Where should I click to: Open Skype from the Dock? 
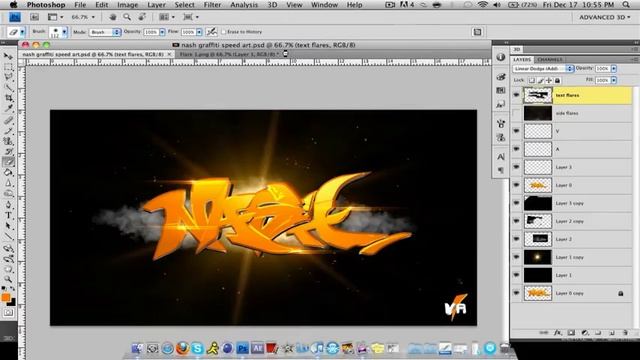click(198, 348)
